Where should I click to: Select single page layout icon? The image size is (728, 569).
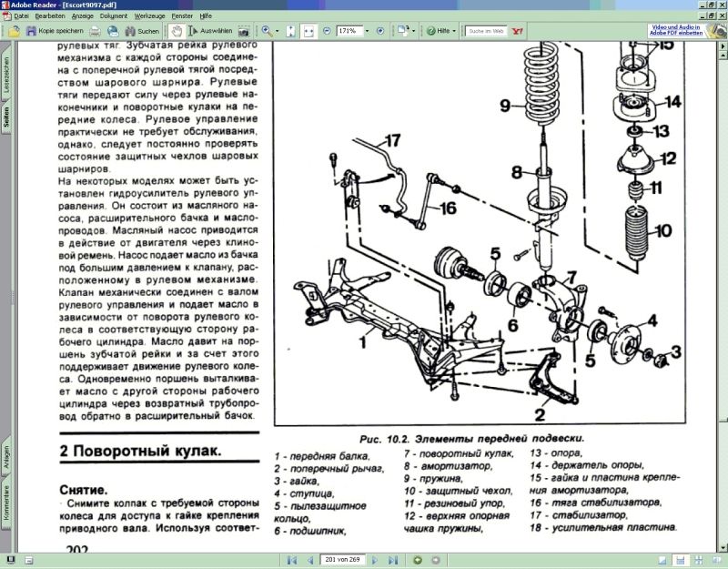(x=663, y=560)
